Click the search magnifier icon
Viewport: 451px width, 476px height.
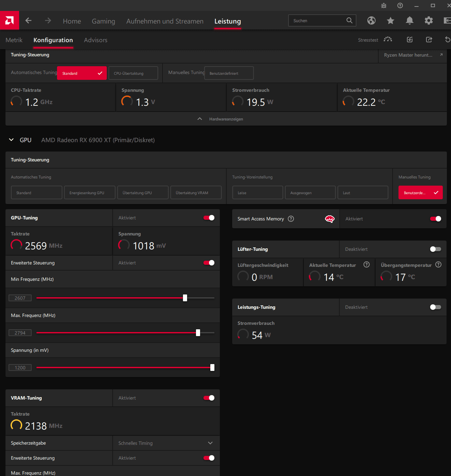click(349, 20)
